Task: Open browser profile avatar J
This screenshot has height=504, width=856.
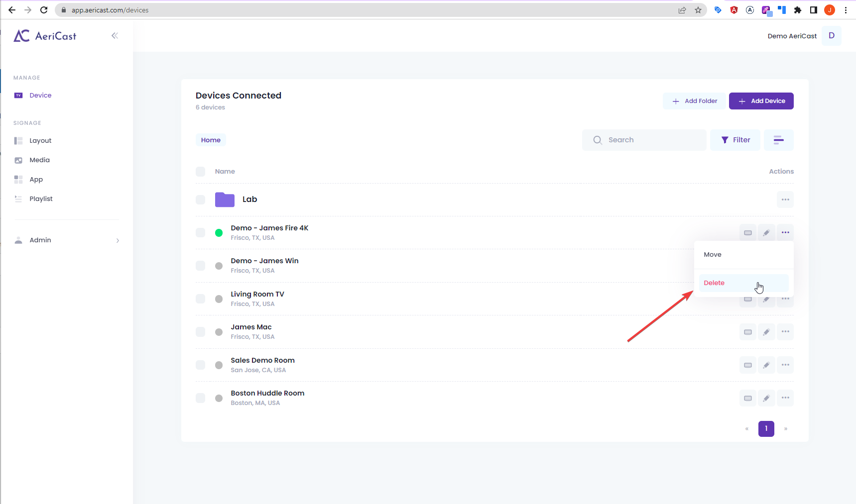Action: pyautogui.click(x=830, y=10)
